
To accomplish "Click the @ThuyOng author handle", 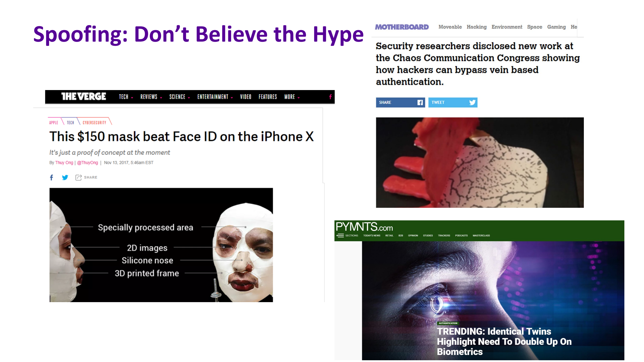I will pyautogui.click(x=88, y=163).
